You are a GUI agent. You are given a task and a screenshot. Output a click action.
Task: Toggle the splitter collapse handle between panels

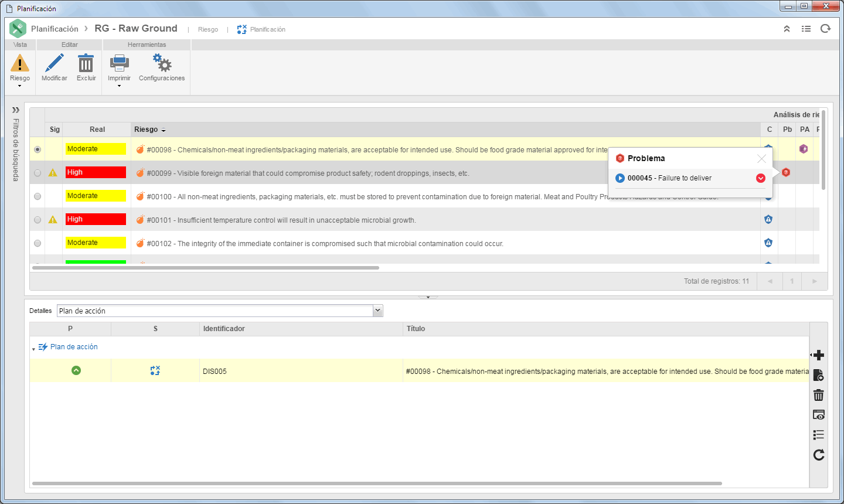point(428,297)
